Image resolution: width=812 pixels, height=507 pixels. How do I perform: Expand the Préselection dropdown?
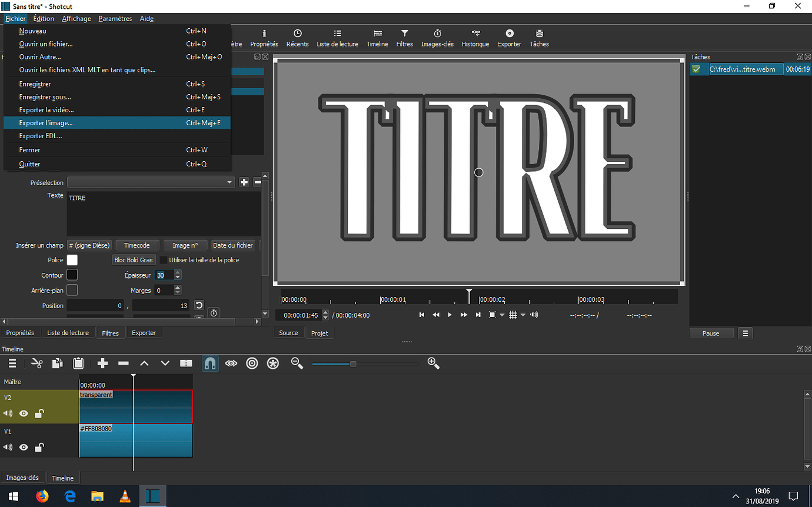click(229, 183)
